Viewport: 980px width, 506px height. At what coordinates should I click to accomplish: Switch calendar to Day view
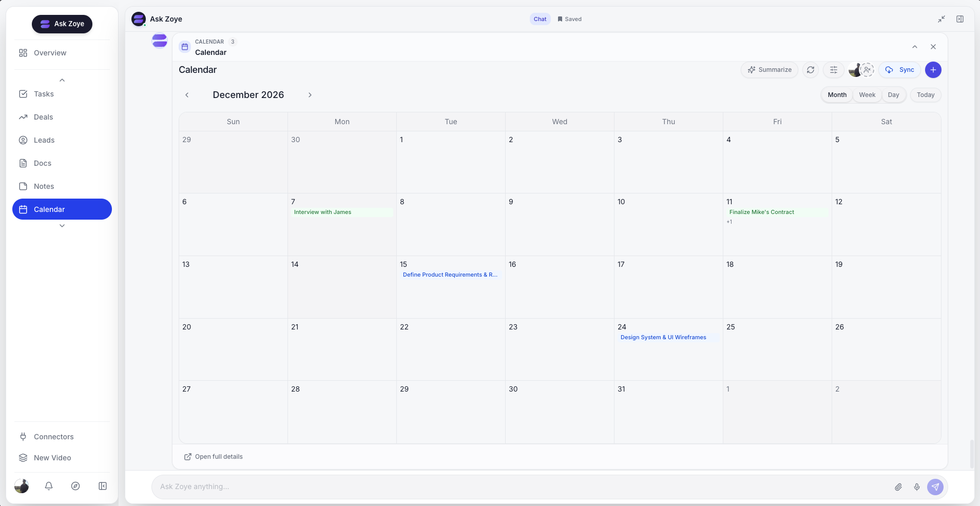[894, 95]
